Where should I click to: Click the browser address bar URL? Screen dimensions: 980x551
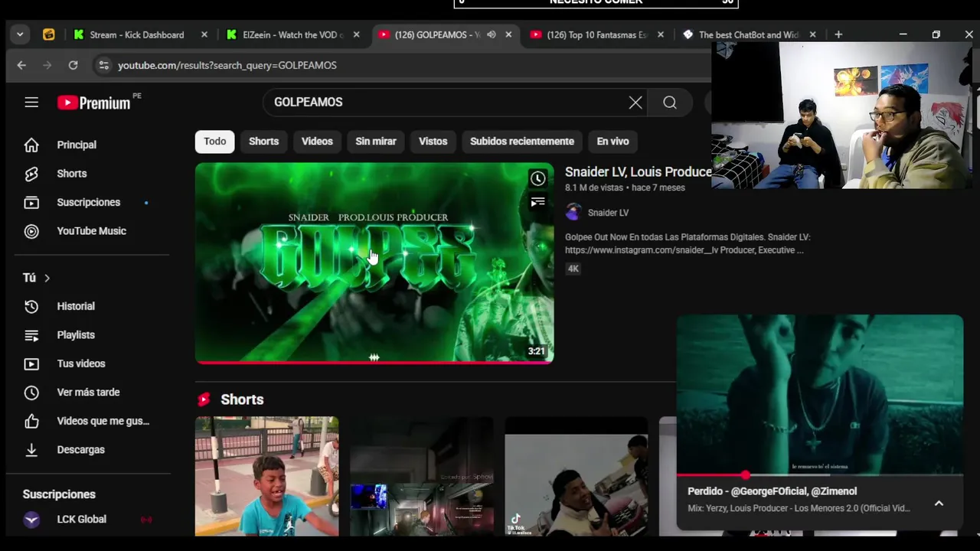[227, 65]
